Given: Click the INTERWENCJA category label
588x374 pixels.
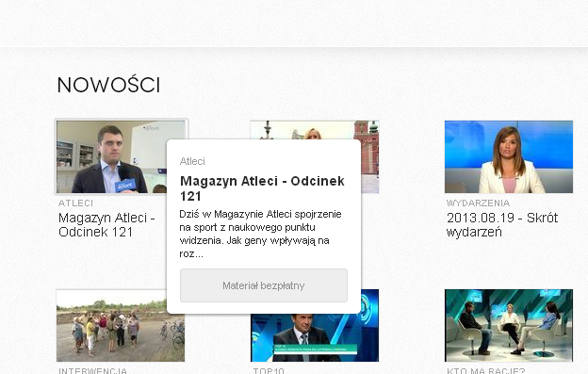Looking at the screenshot, I should point(92,370).
